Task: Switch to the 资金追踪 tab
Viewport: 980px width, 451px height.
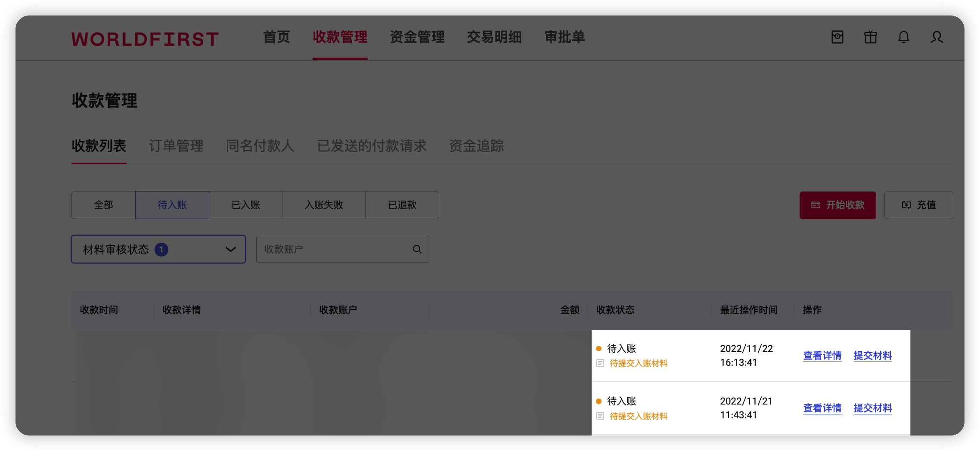Action: (477, 146)
